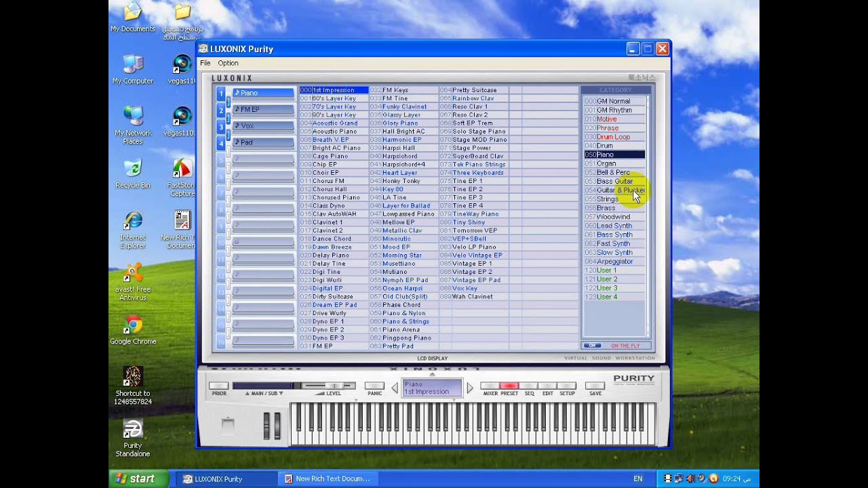The height and width of the screenshot is (488, 868).
Task: Launch Google Chrome desktop icon
Action: coord(133,331)
